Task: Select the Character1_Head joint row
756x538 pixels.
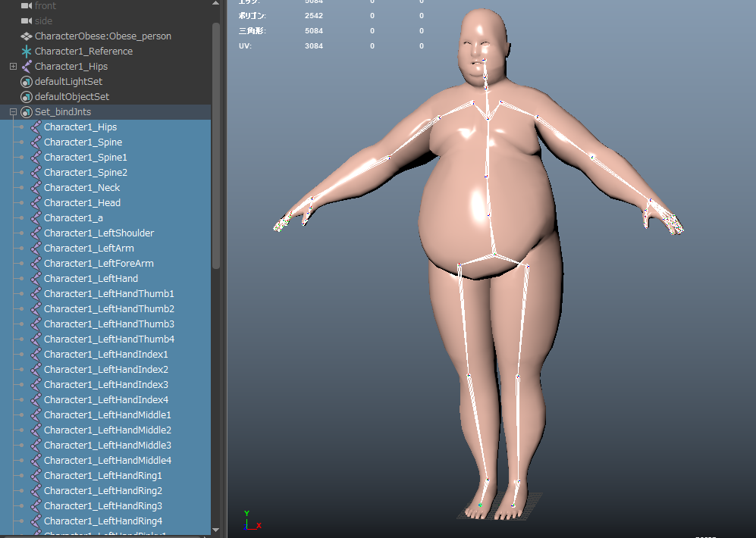Action: click(x=105, y=203)
